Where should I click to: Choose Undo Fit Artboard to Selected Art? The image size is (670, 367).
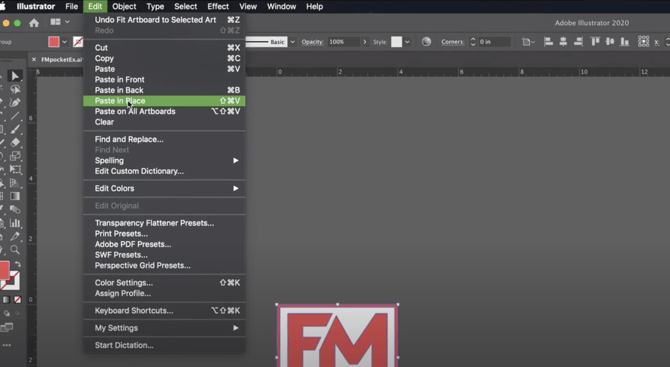pyautogui.click(x=164, y=20)
